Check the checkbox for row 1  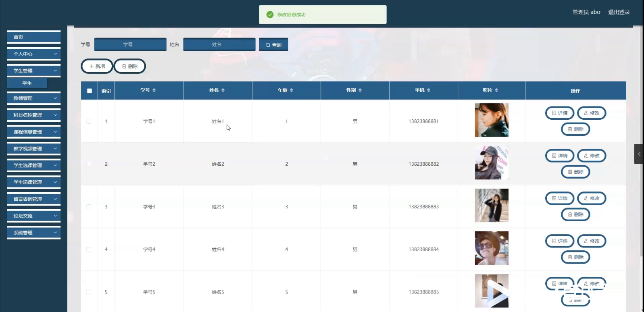[89, 121]
